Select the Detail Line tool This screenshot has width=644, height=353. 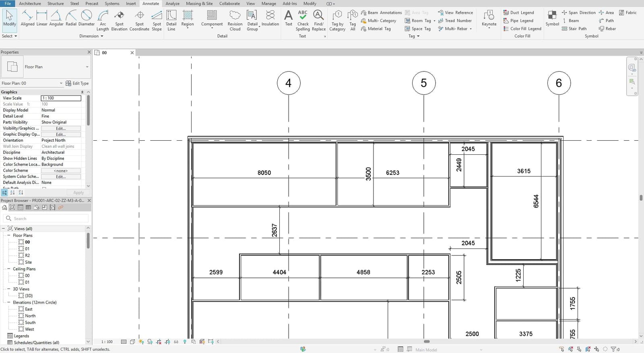pyautogui.click(x=171, y=21)
